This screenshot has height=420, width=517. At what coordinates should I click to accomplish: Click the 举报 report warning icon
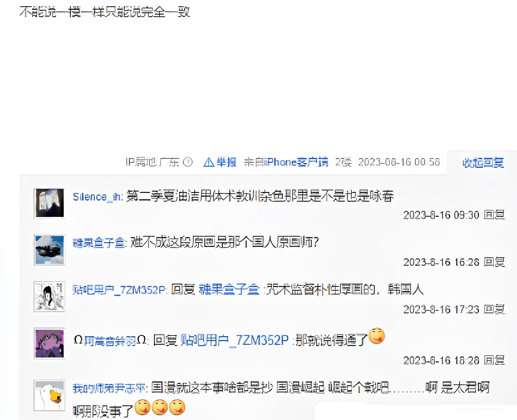(x=209, y=162)
